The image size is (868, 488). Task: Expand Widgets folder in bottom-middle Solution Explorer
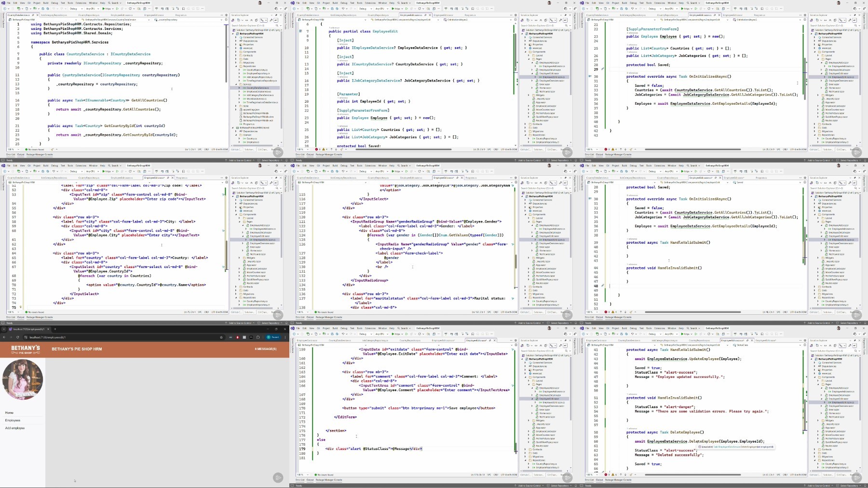(529, 420)
